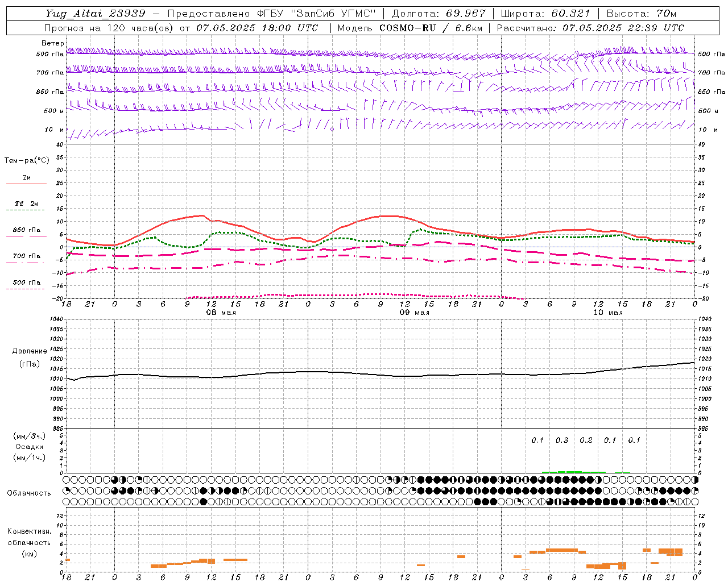Screen dimensions: 728x582
Task: Click the "Облачность" cloud cover label
Action: coord(29,493)
